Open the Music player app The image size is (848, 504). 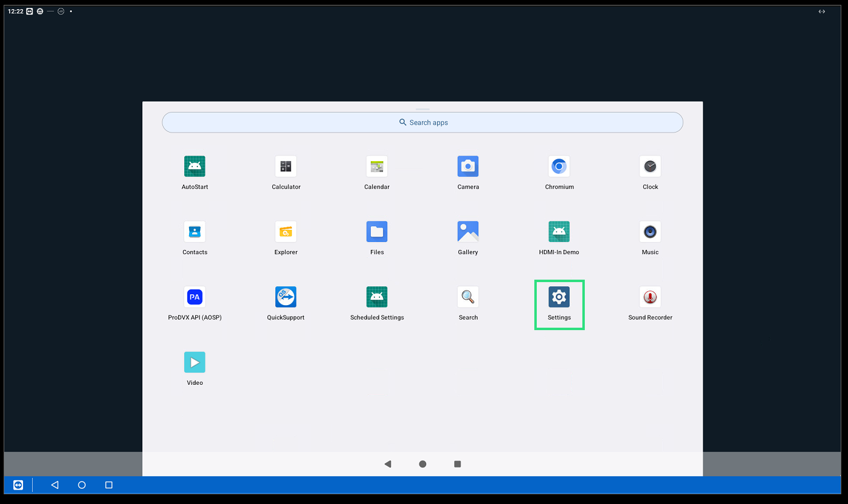pyautogui.click(x=650, y=232)
